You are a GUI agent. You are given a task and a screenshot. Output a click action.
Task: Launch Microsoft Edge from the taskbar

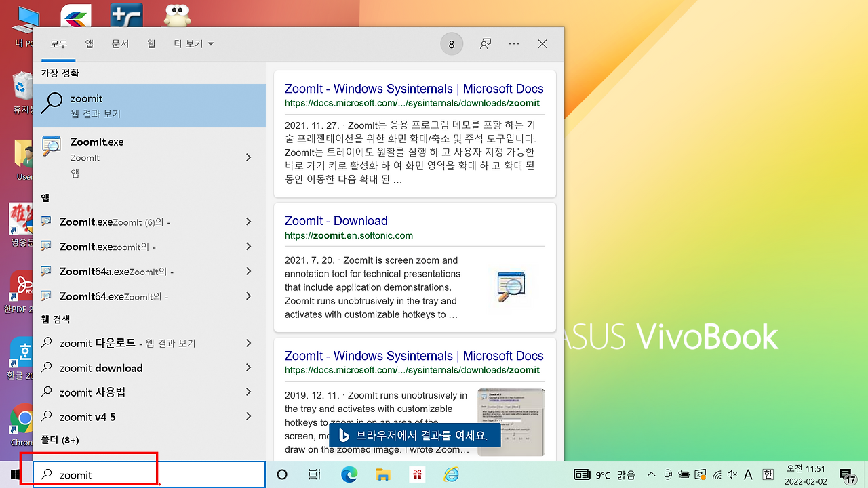pyautogui.click(x=349, y=474)
